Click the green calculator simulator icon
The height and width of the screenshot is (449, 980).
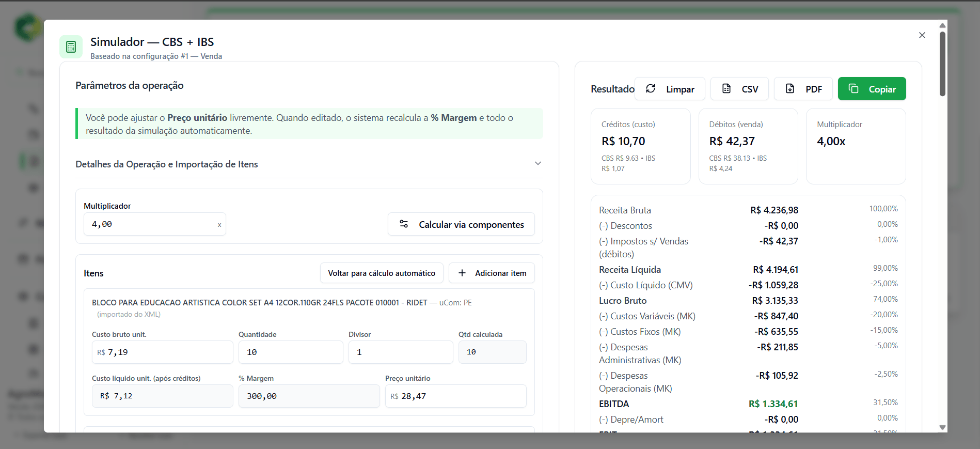click(x=71, y=47)
